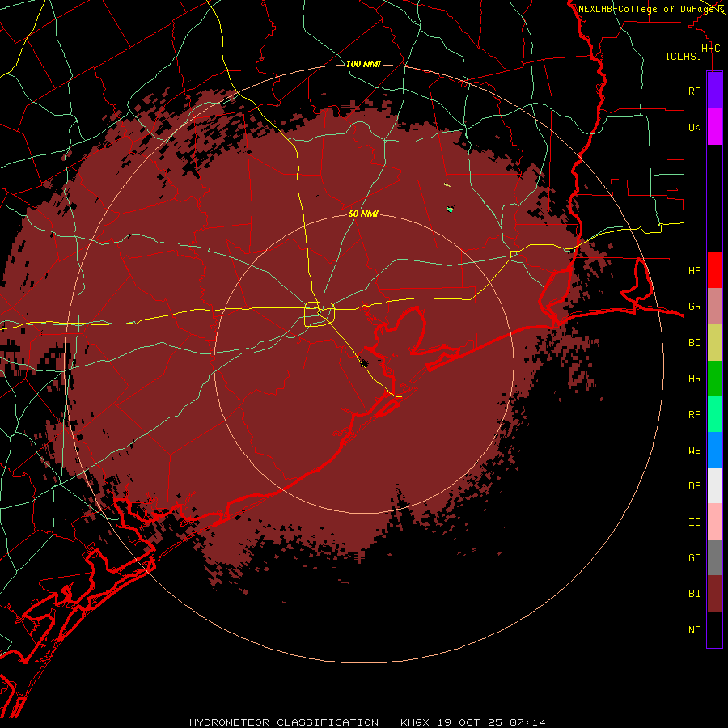728x728 pixels.
Task: Click the BD legend label
Action: pyautogui.click(x=695, y=343)
